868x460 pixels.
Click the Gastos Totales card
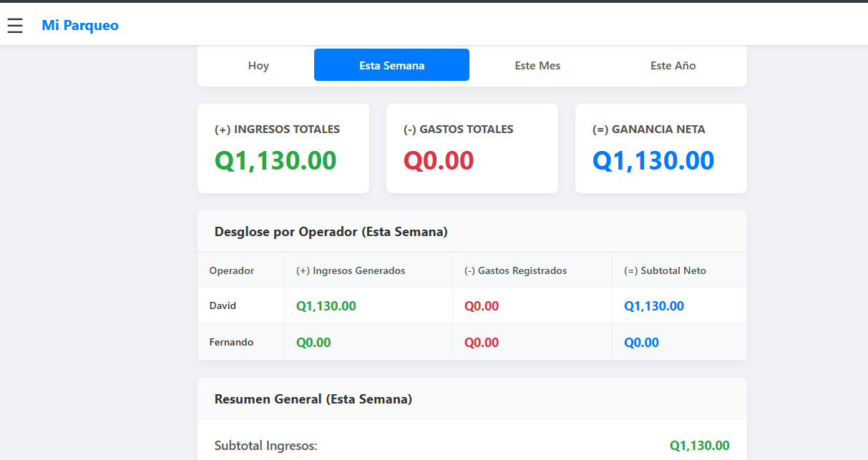click(472, 149)
